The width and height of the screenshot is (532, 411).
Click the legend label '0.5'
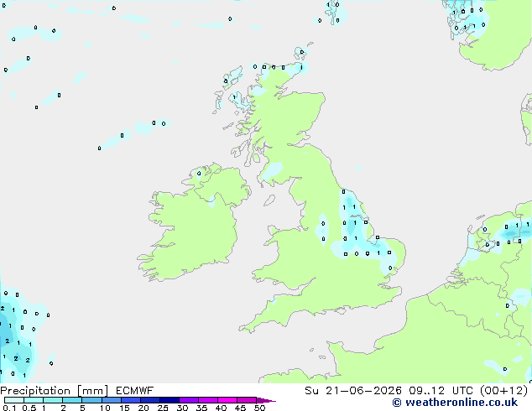[x=29, y=408]
